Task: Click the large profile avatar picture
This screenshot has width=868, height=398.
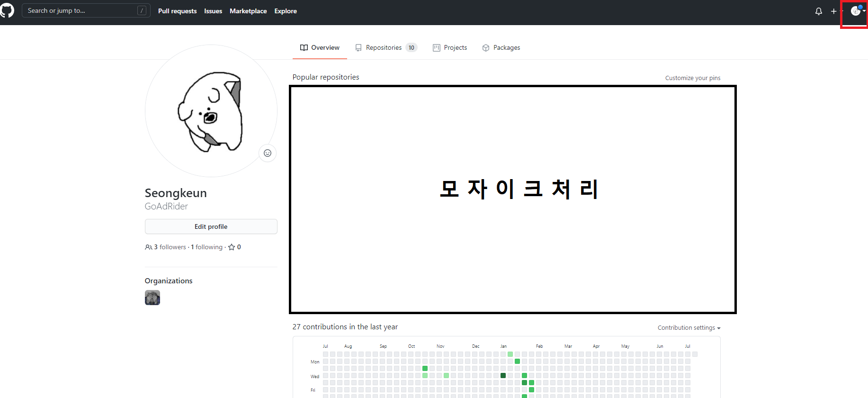Action: (211, 111)
